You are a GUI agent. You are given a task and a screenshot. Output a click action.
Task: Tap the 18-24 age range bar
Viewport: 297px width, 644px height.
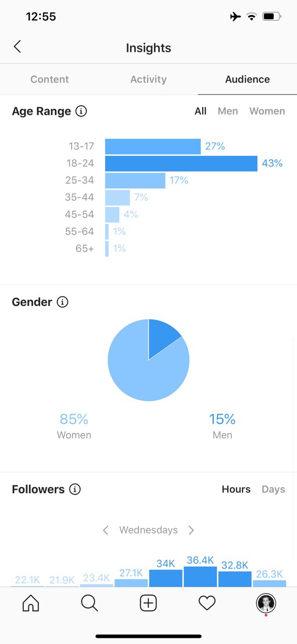click(x=181, y=164)
